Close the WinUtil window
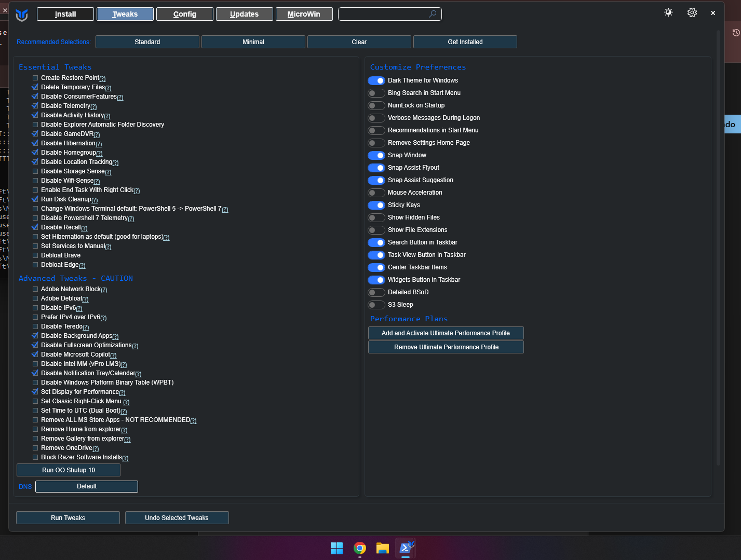 tap(713, 13)
